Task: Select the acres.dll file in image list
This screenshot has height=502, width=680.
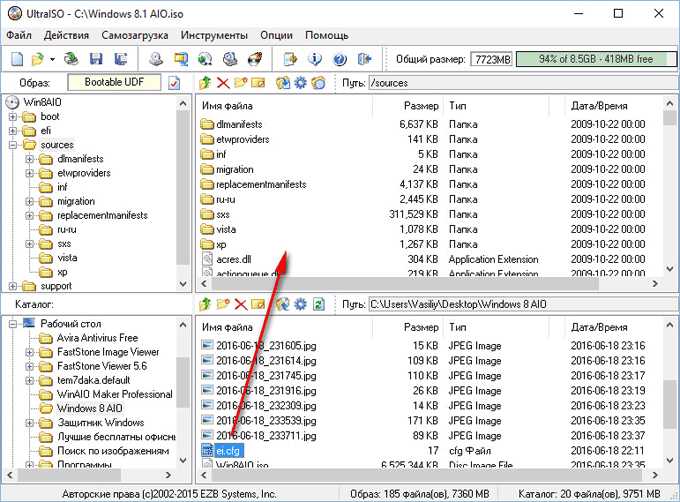Action: 234,259
